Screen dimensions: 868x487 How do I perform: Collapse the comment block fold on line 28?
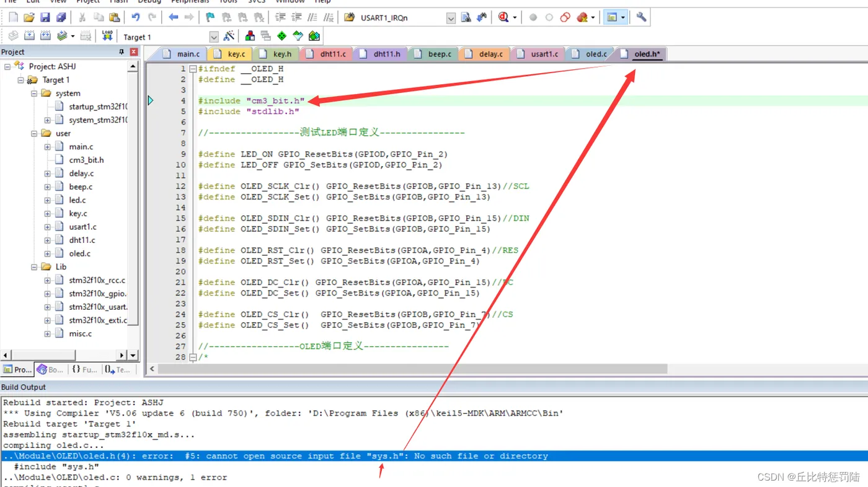tap(193, 358)
